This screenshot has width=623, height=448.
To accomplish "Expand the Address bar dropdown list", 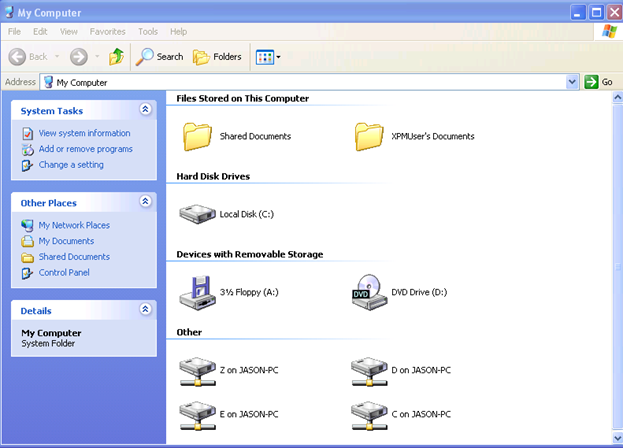I will click(572, 82).
